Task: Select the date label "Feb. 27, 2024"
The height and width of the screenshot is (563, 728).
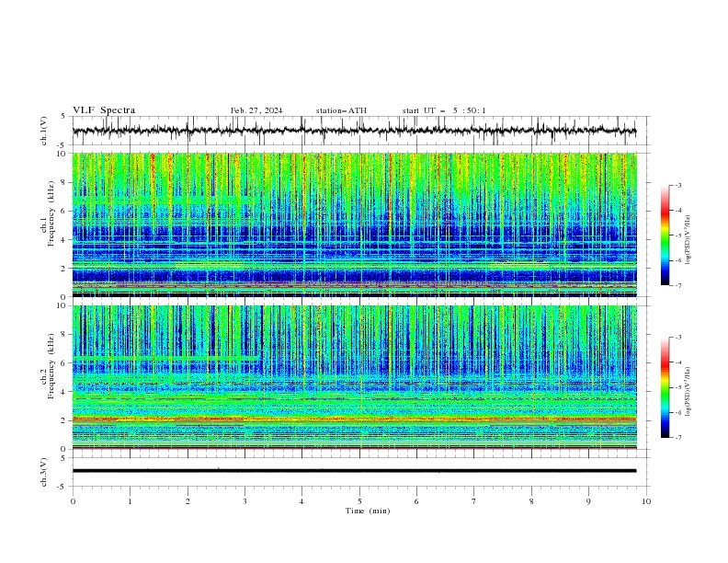Action: point(256,110)
